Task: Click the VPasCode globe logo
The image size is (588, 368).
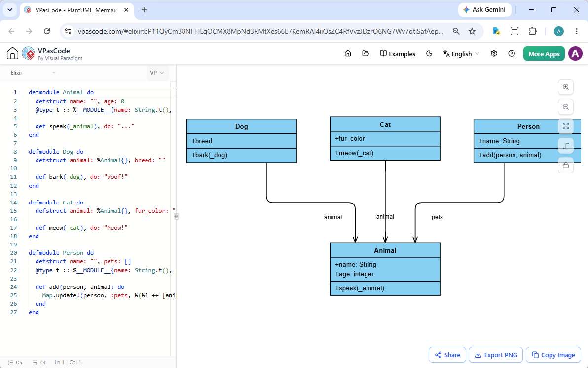Action: point(29,54)
